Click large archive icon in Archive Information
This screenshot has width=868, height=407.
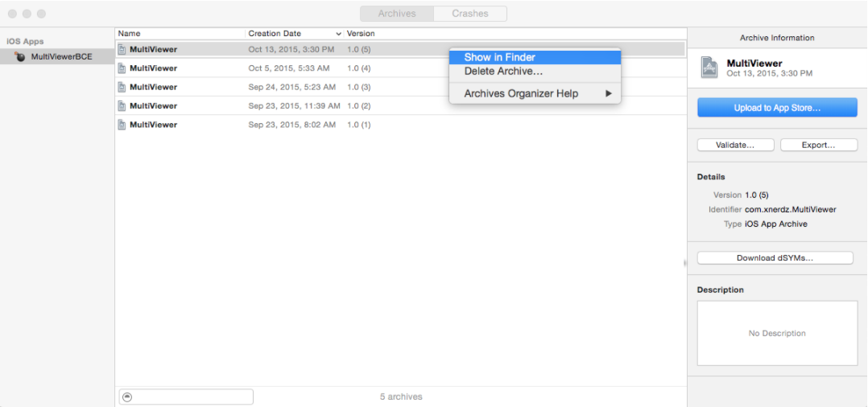click(x=709, y=68)
